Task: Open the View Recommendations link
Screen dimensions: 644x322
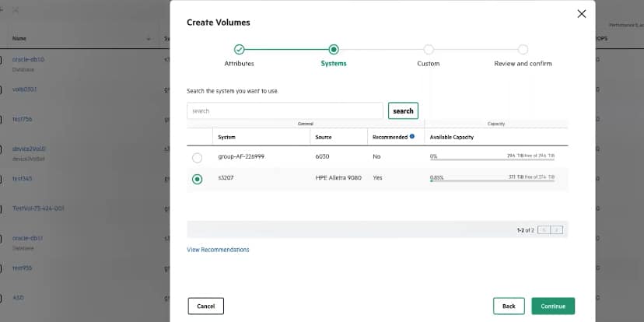Action: coord(218,250)
